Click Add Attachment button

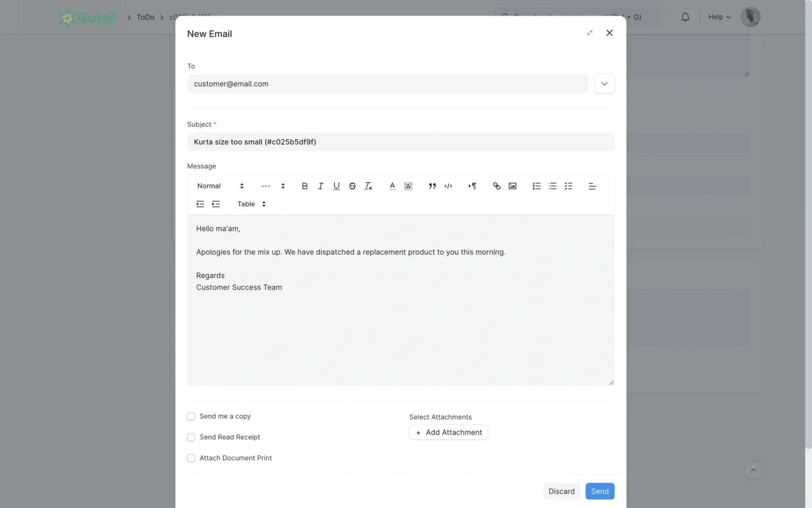click(x=448, y=432)
